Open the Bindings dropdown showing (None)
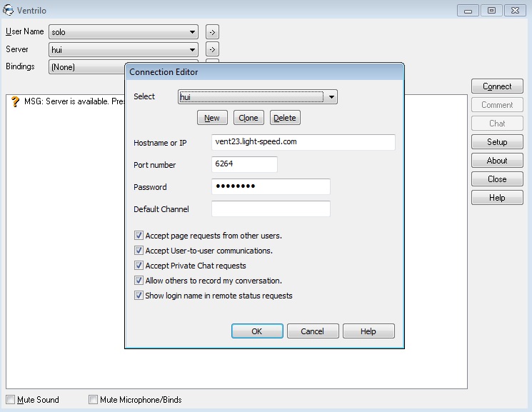The height and width of the screenshot is (412, 532). click(x=87, y=67)
